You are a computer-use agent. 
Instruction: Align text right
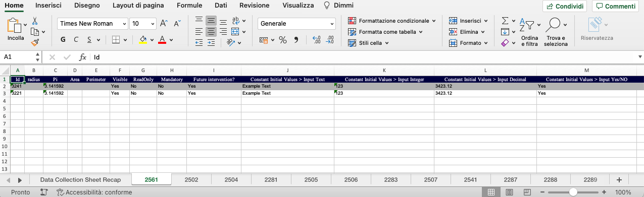coord(223,32)
